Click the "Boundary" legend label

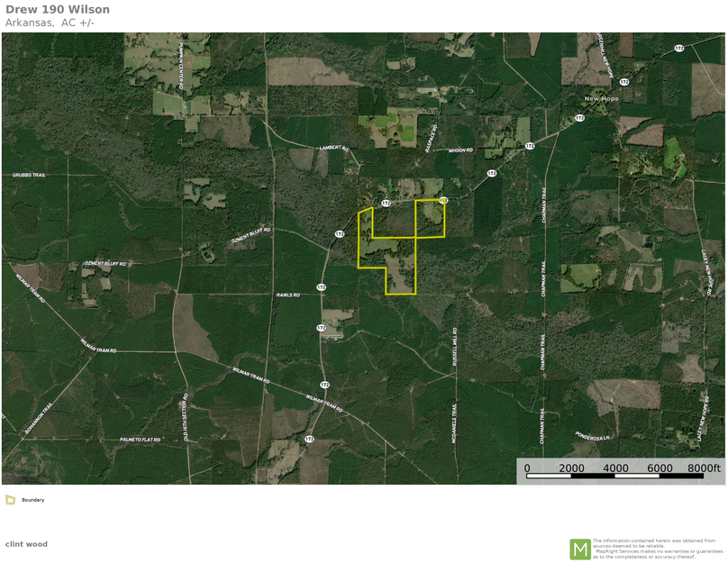point(33,500)
